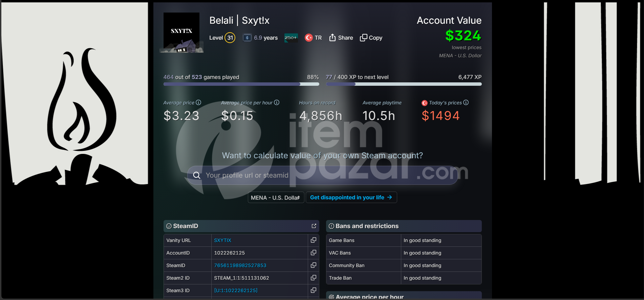Click the 4,856h hours on record value
Image resolution: width=644 pixels, height=300 pixels.
pos(321,116)
